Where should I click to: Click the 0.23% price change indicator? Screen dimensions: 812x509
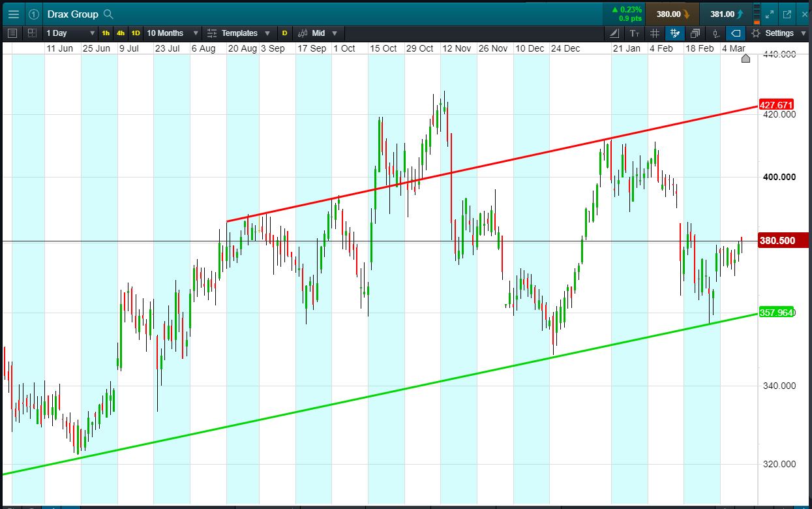pos(625,14)
